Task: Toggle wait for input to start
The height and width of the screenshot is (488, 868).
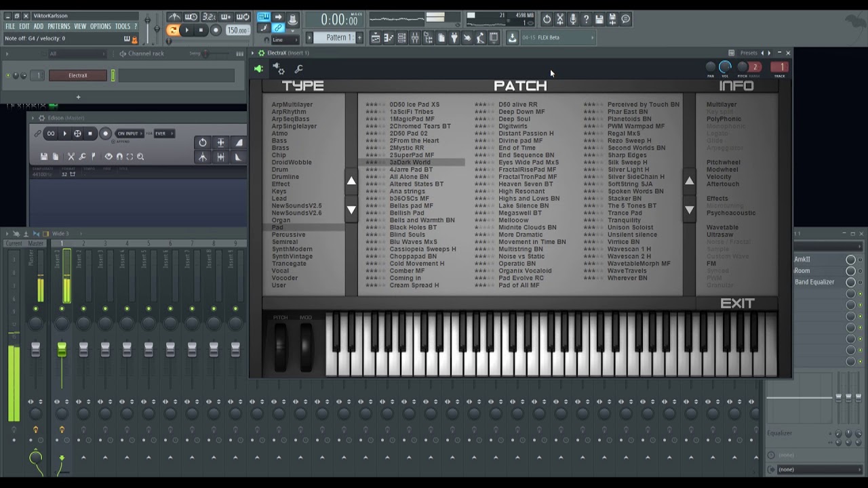Action: pyautogui.click(x=191, y=18)
